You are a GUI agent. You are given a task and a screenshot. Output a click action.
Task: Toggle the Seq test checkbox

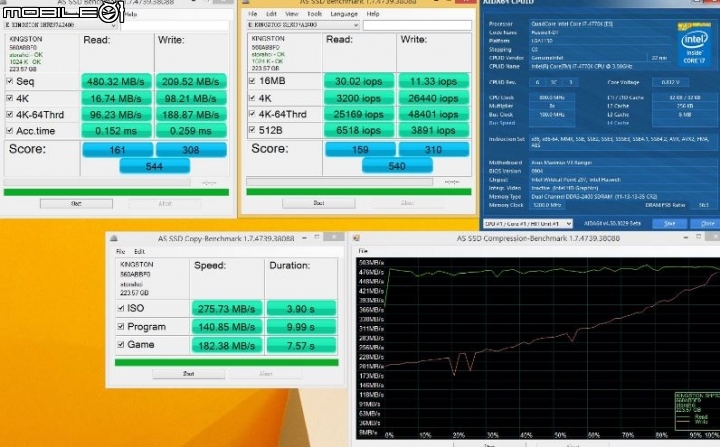click(10, 81)
